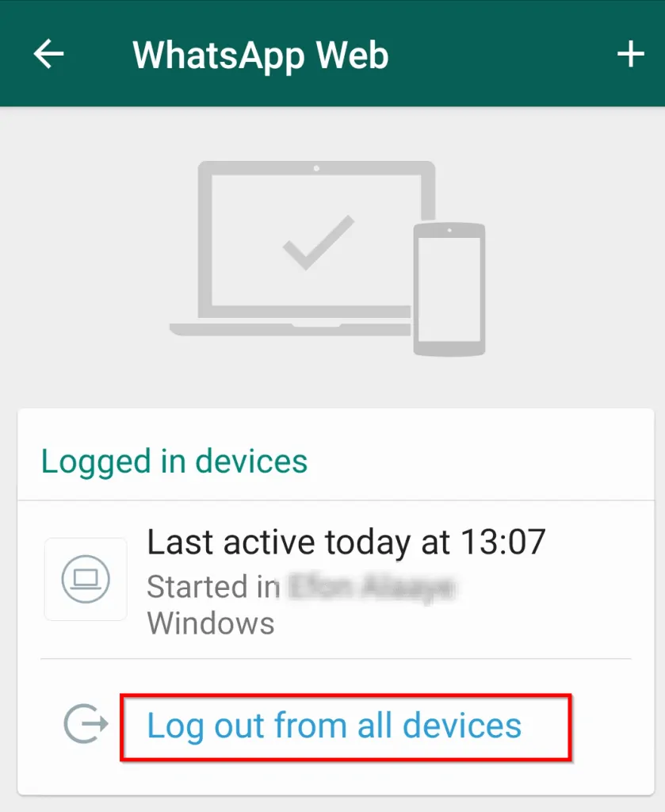Tap the camera dot on the laptop illustration

point(316,168)
